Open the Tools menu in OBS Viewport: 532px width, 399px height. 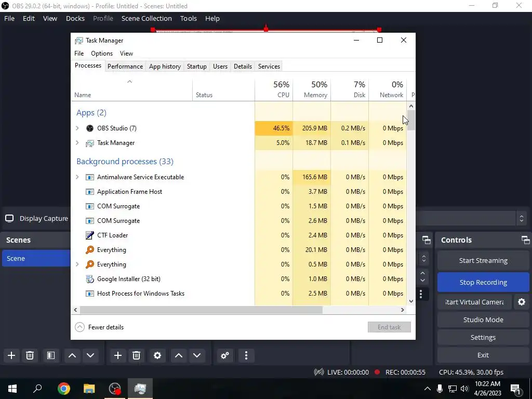click(x=188, y=18)
